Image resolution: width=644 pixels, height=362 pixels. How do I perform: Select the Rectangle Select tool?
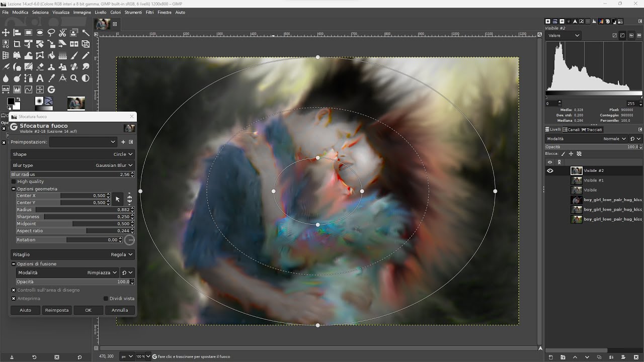pos(28,32)
